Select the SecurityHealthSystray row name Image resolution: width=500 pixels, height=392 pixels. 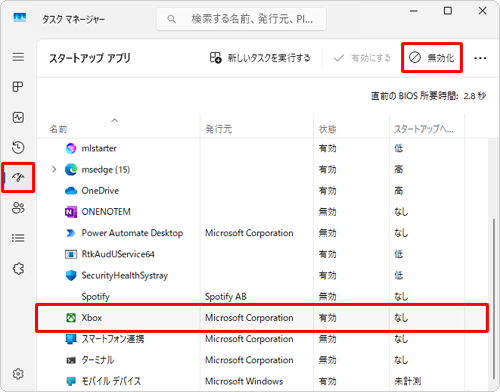[x=125, y=275]
